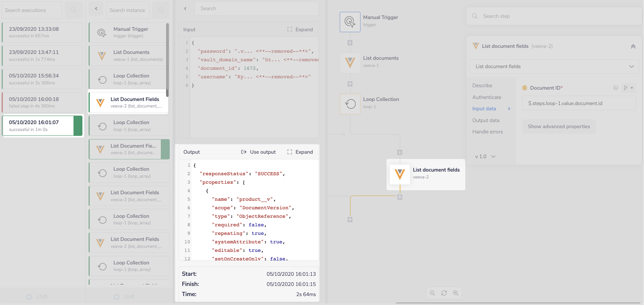Click Show advanced properties button
The height and width of the screenshot is (305, 644).
559,127
